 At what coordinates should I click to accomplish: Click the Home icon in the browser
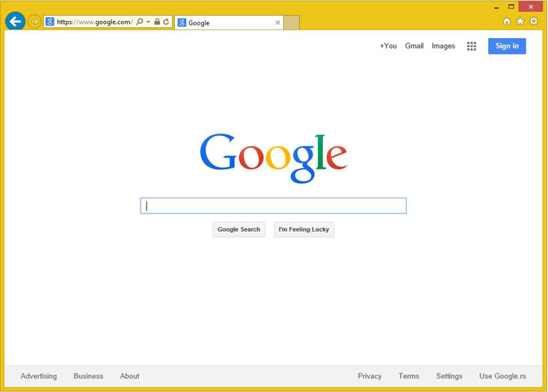tap(507, 22)
